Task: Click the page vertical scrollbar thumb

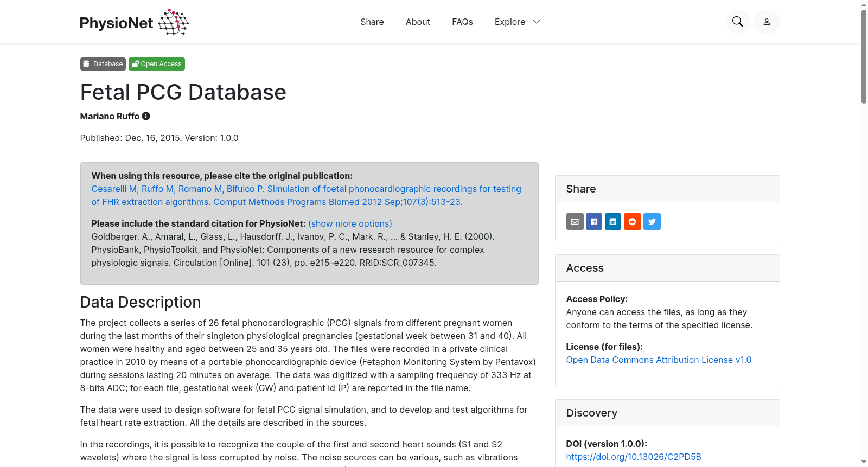Action: point(864,56)
